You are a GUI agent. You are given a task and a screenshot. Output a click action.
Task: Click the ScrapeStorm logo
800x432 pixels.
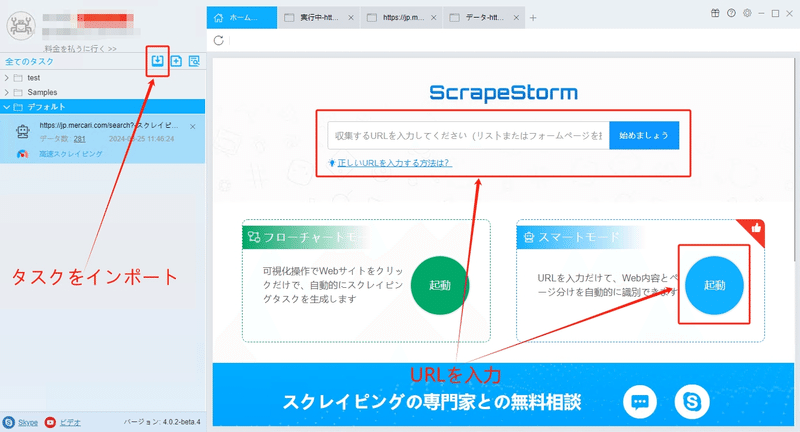[x=504, y=93]
